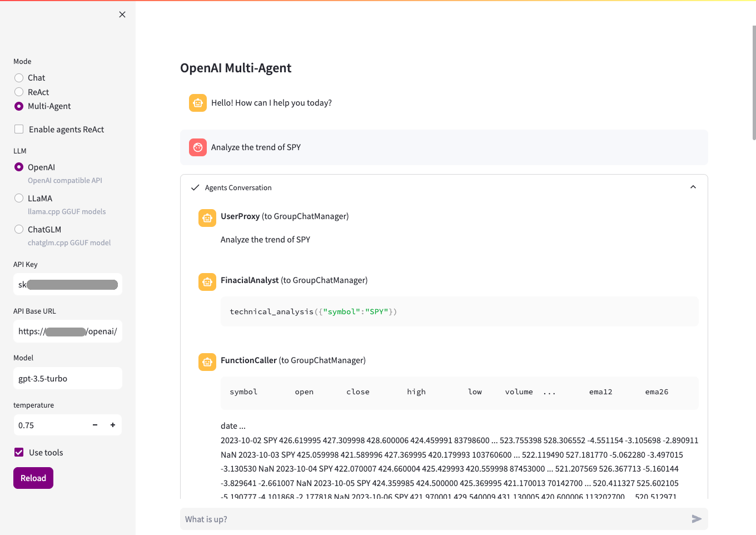756x535 pixels.
Task: Enable the agents ReAct checkbox
Action: click(x=19, y=130)
